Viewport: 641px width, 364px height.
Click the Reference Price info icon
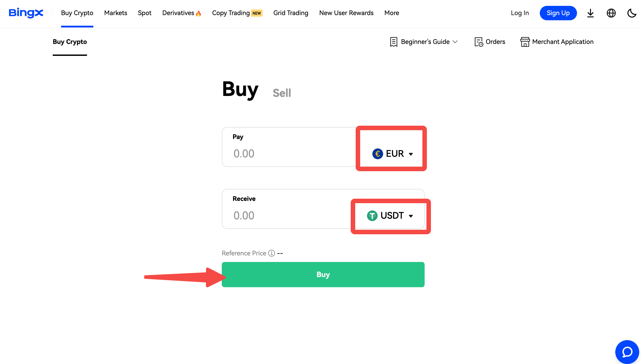click(x=271, y=253)
